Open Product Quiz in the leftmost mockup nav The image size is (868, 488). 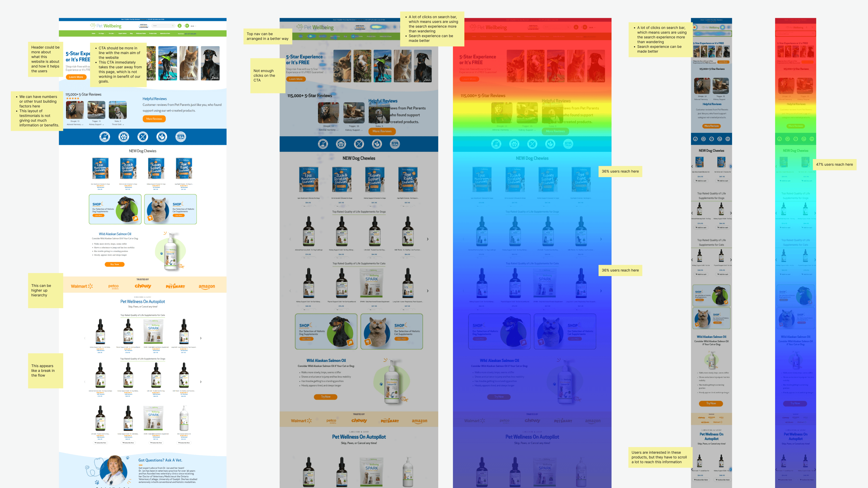153,34
